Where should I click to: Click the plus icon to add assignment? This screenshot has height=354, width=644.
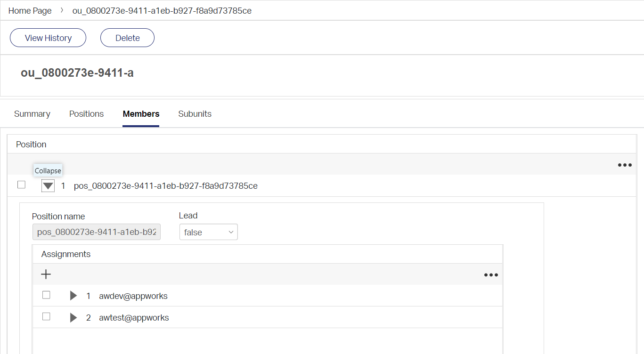[x=46, y=274]
